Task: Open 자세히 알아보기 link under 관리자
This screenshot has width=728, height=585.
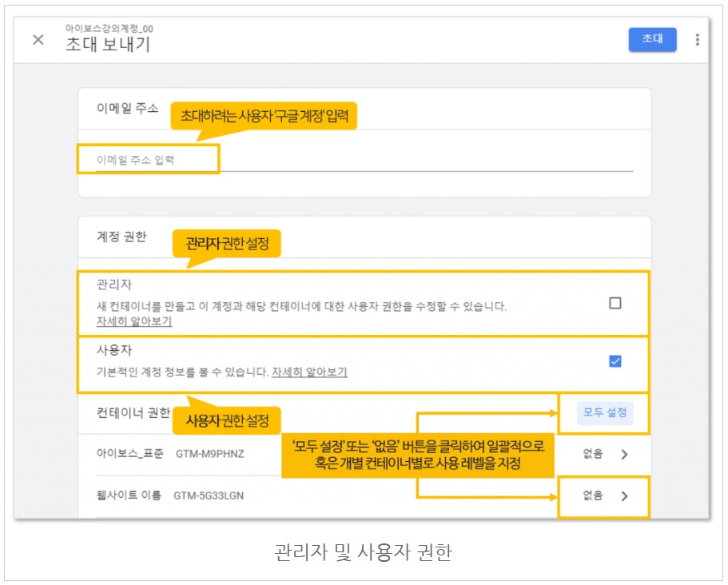Action: pos(134,321)
